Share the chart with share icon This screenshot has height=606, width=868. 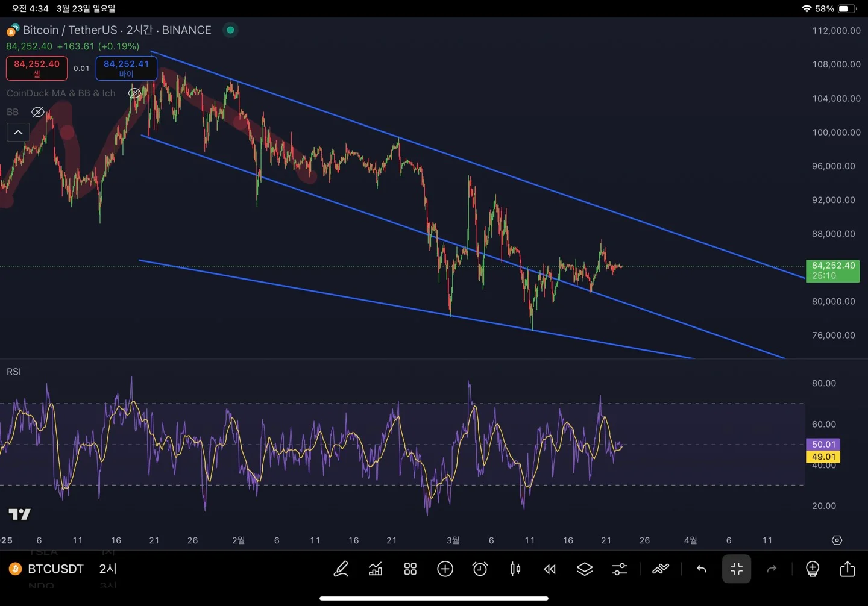[x=848, y=569]
